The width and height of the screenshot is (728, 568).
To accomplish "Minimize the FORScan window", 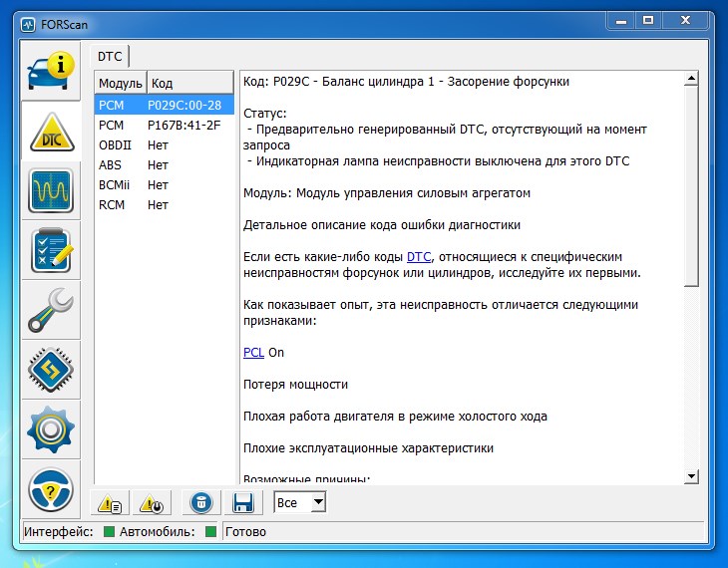I will tap(621, 21).
